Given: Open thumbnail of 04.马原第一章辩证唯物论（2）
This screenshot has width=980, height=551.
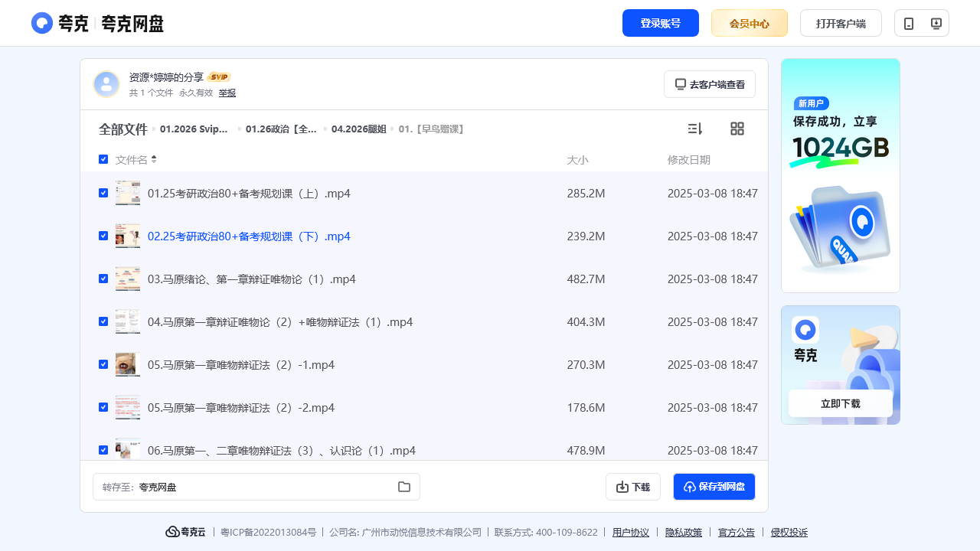Looking at the screenshot, I should click(x=128, y=321).
